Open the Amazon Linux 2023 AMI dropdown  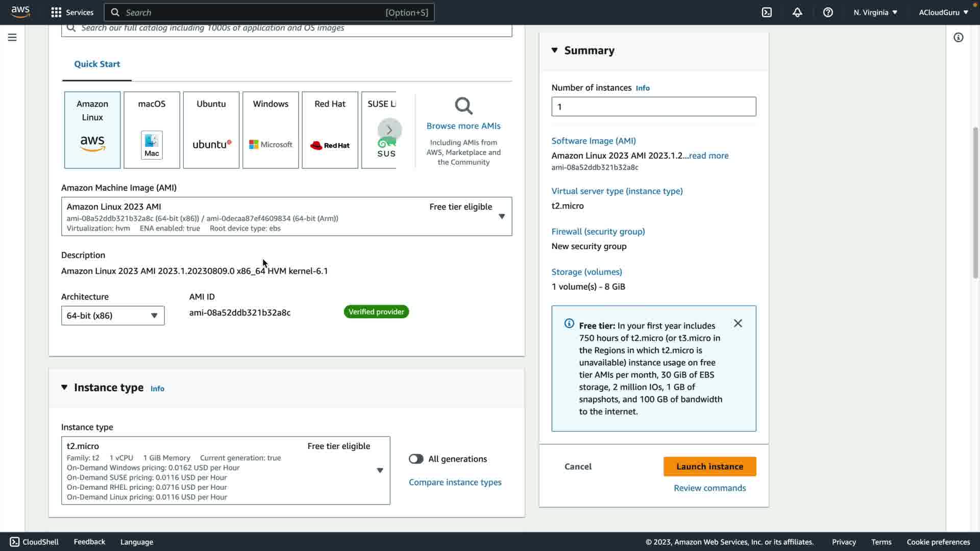pos(286,216)
